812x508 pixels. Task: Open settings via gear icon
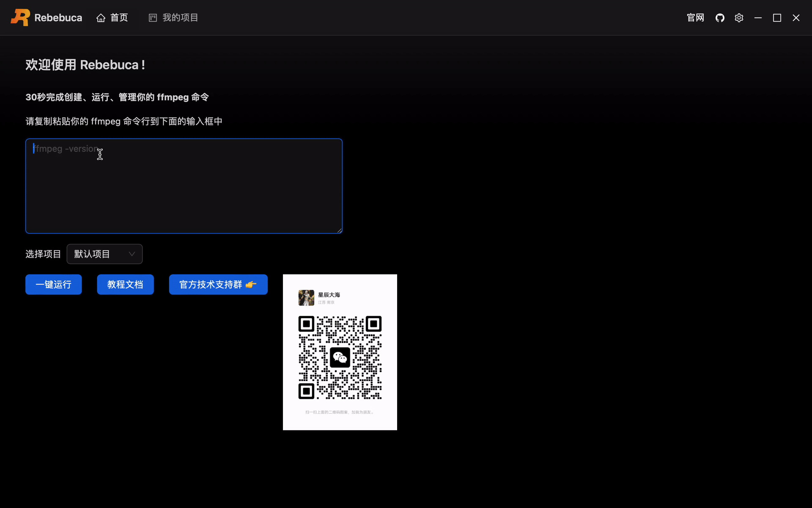tap(739, 18)
